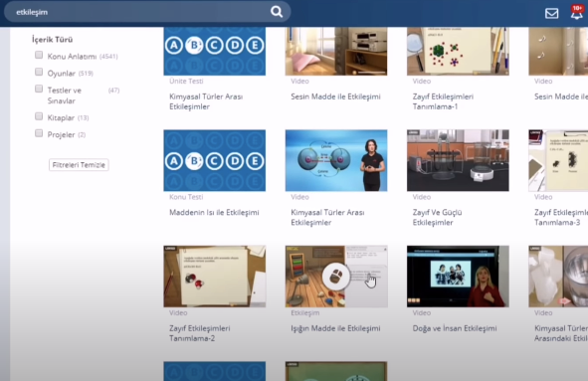The width and height of the screenshot is (588, 381).
Task: Click the Zayıf Ve Güçlü Etkileşimler title
Action: 437,218
